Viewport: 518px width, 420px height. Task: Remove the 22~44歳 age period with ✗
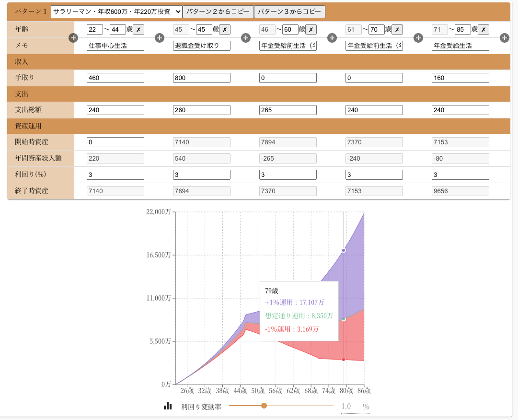(x=138, y=30)
